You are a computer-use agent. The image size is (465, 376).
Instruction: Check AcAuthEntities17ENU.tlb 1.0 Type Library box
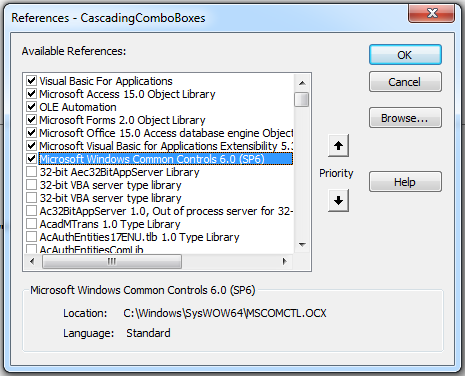[31, 237]
